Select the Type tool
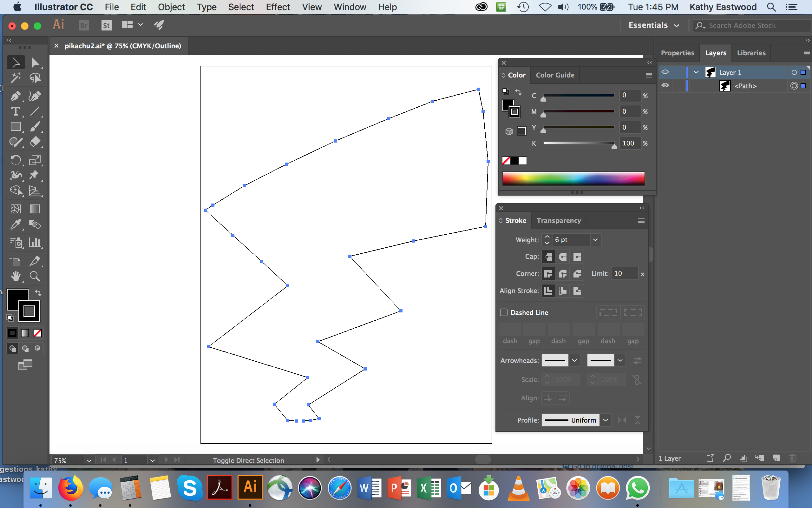812x508 pixels. click(16, 111)
